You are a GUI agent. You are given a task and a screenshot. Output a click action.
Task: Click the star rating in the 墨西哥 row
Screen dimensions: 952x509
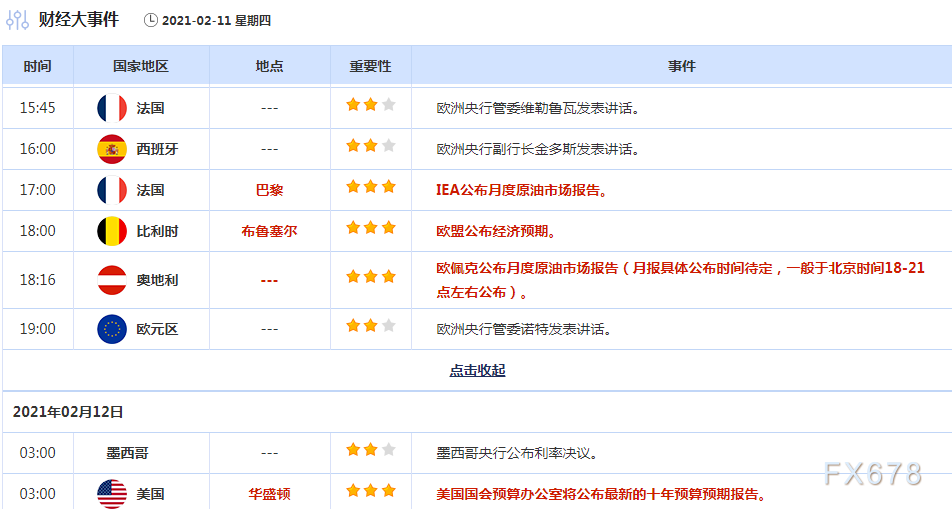coord(371,450)
